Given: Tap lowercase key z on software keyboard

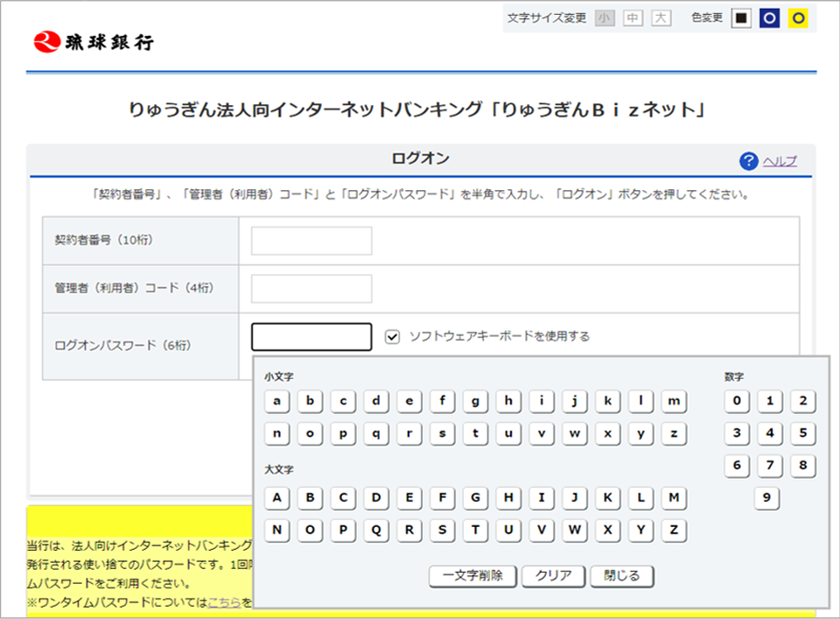Looking at the screenshot, I should 674,434.
